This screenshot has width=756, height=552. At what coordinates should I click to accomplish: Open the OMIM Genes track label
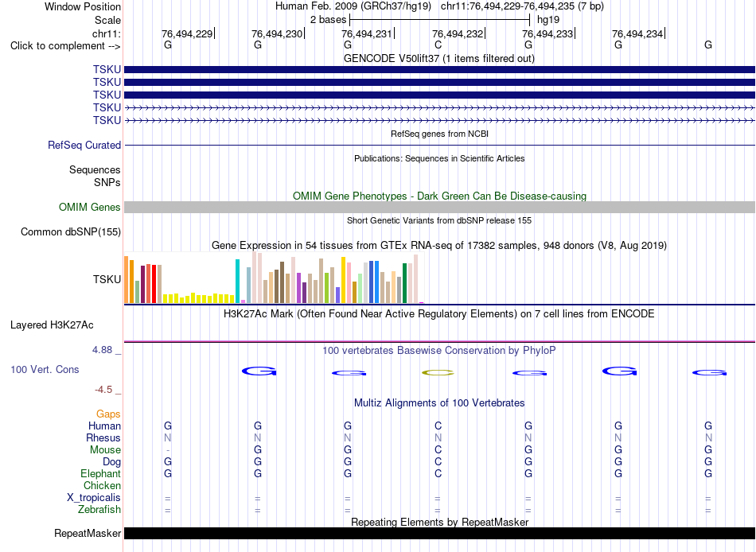coord(90,208)
